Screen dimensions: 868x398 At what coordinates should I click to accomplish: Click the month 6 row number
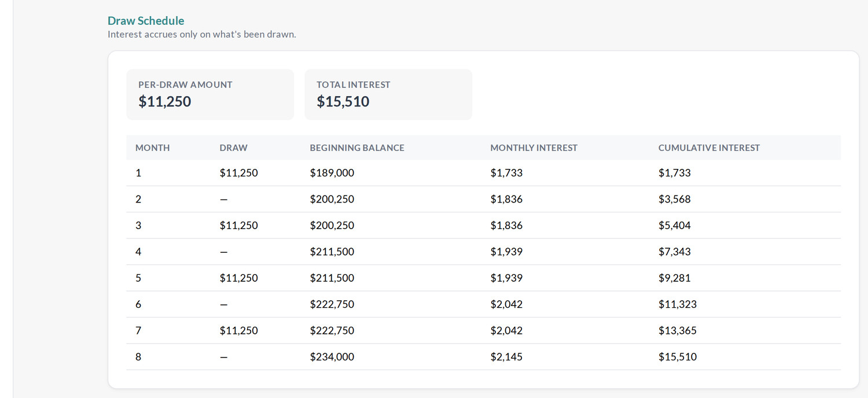click(x=138, y=304)
